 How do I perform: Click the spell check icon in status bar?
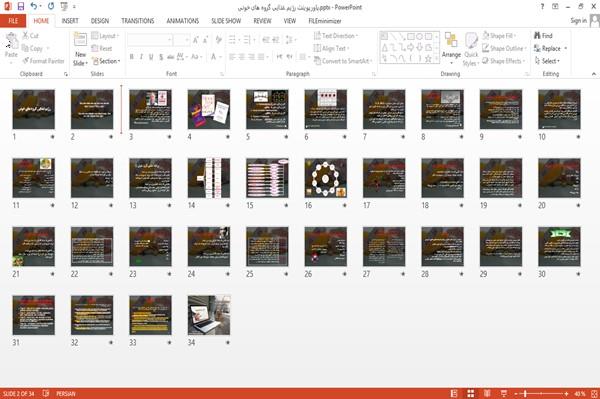[x=46, y=393]
